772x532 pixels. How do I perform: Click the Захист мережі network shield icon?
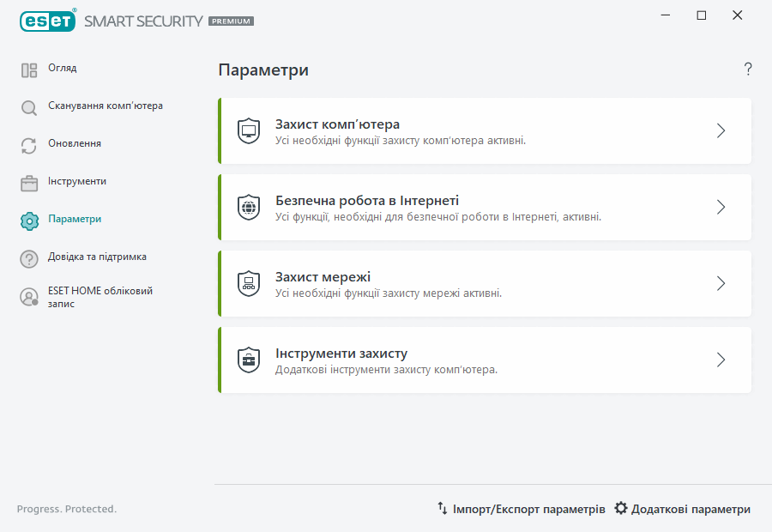pos(249,283)
